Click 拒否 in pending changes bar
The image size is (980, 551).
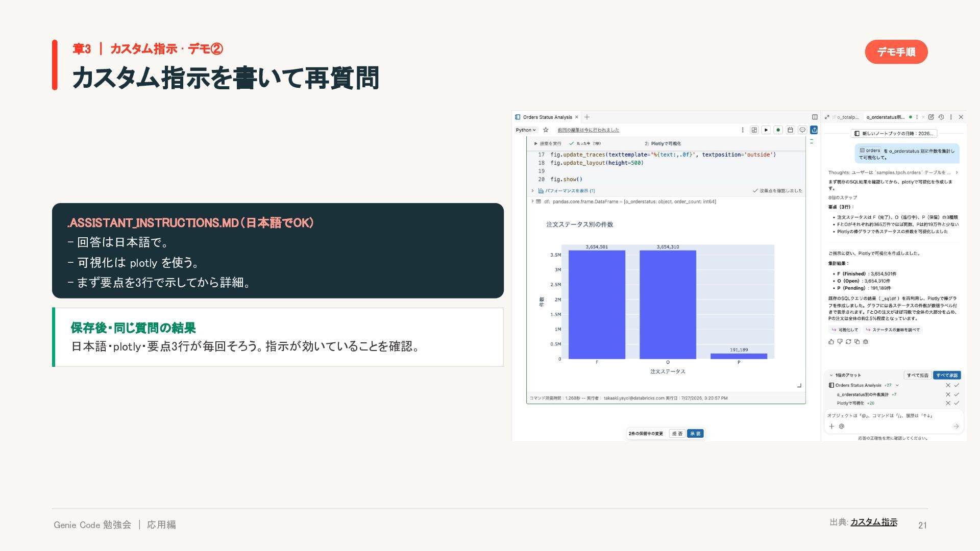point(677,434)
